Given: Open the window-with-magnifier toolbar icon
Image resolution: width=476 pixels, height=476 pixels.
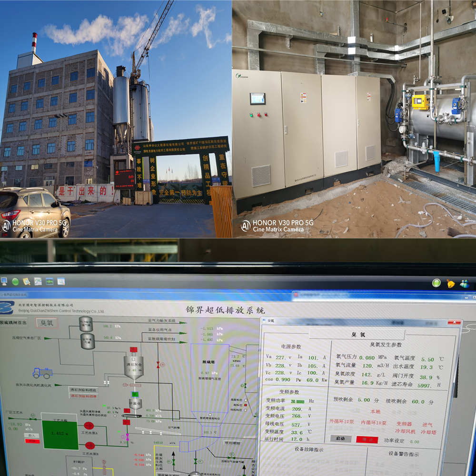Looking at the screenshot, I should pos(61,281).
